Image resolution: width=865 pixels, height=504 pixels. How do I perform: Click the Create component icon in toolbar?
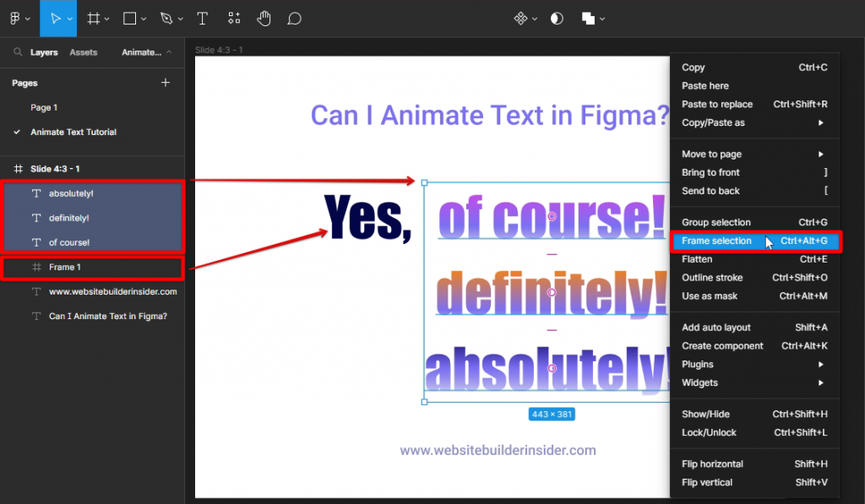pos(520,19)
